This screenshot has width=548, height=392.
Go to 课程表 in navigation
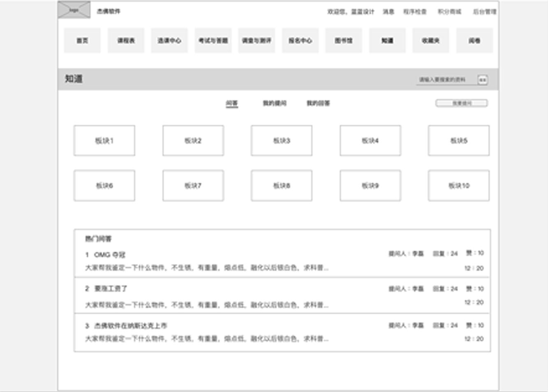126,41
